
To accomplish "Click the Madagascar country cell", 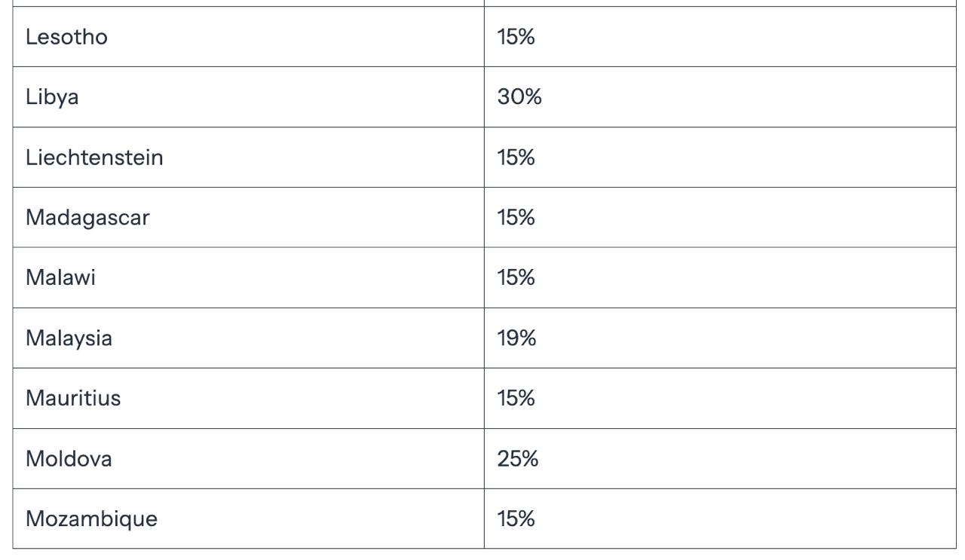I will [x=87, y=218].
